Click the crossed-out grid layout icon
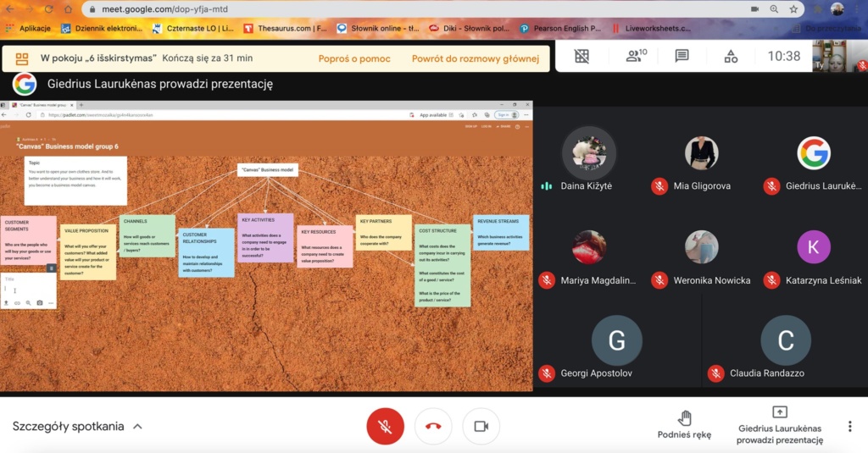868x453 pixels. 581,56
